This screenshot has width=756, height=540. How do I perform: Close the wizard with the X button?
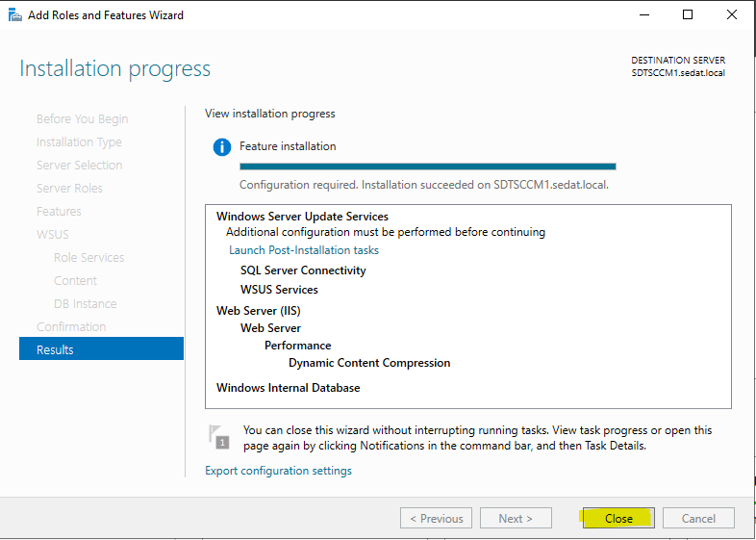click(731, 15)
